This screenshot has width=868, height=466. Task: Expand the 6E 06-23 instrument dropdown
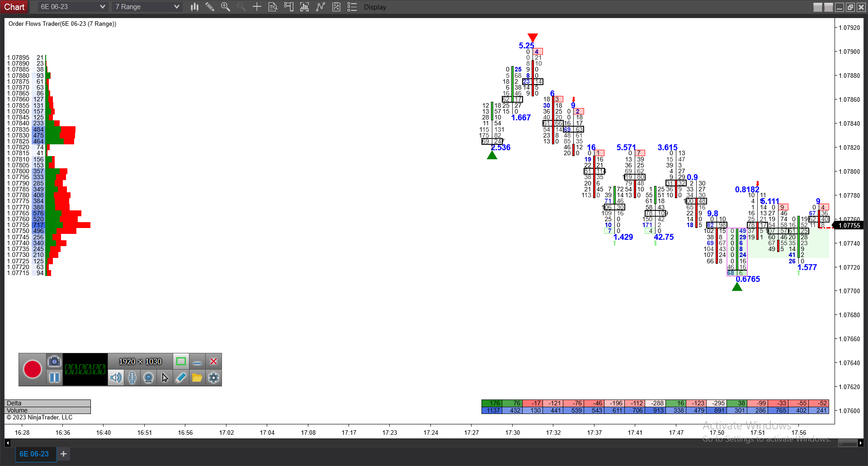pos(102,7)
